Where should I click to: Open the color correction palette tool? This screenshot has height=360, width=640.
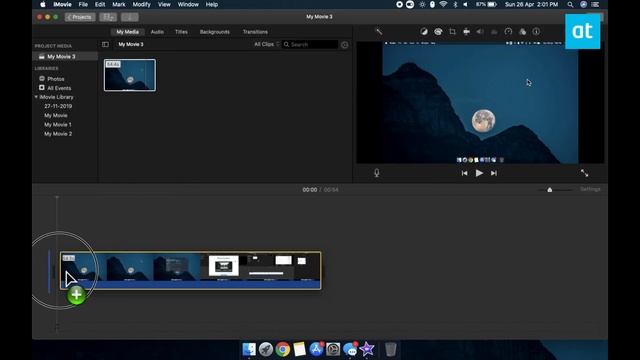pos(438,31)
